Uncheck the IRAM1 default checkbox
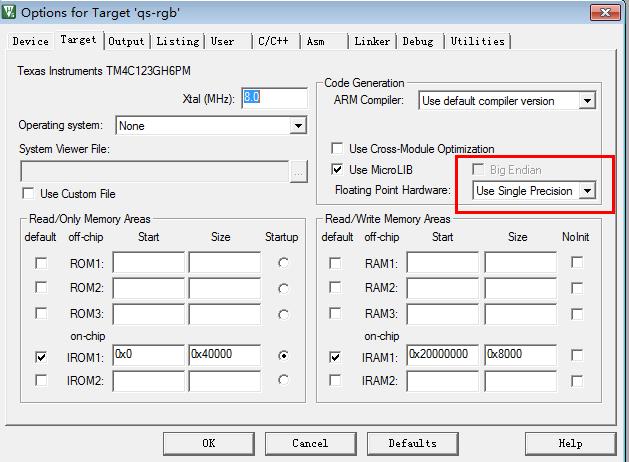This screenshot has width=629, height=462. pyautogui.click(x=335, y=357)
